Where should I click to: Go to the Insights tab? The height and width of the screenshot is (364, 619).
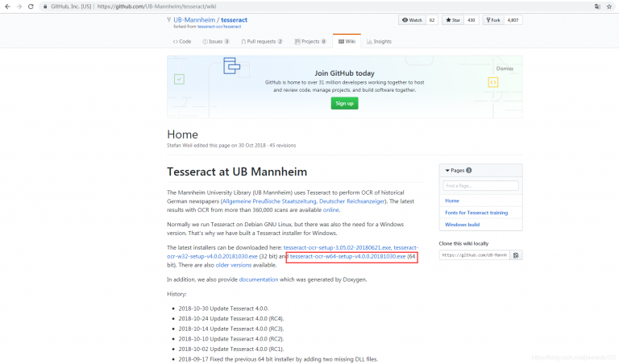[379, 41]
